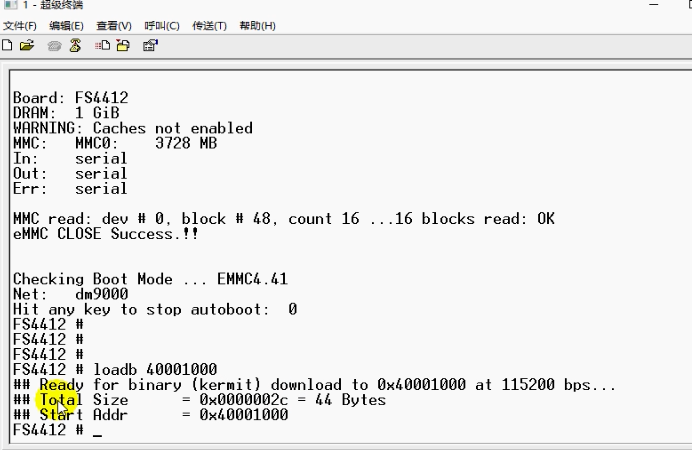
Task: Open the 文件(F) menu
Action: coord(19,26)
